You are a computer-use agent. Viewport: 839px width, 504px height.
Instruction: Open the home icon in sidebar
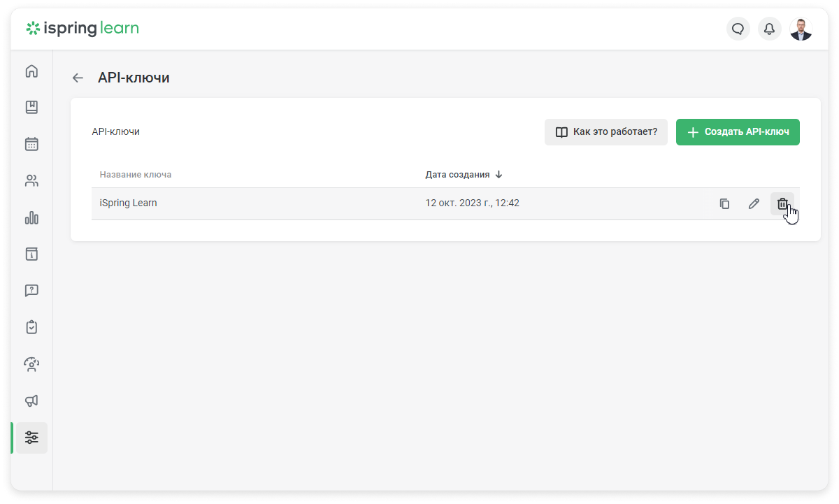point(31,71)
